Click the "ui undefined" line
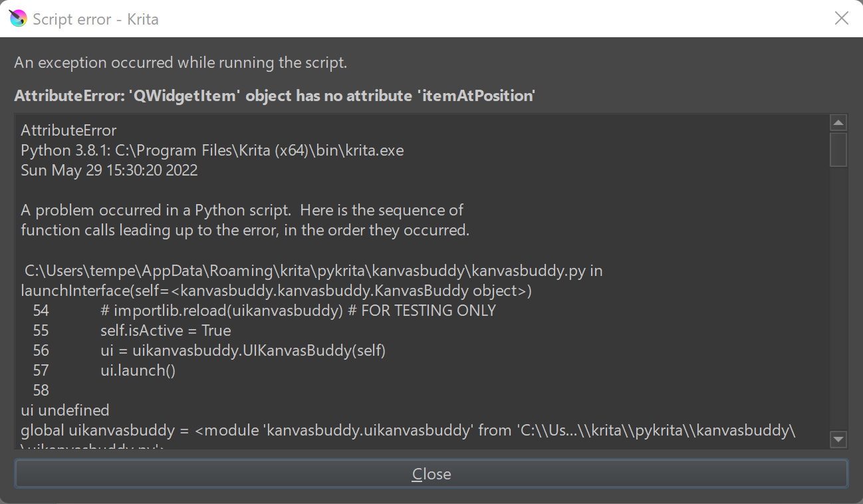Viewport: 863px width, 504px height. [65, 410]
